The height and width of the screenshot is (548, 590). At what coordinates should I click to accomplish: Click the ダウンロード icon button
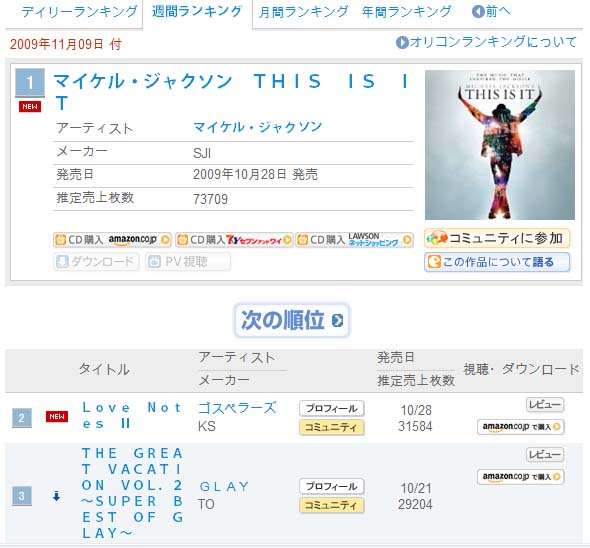pyautogui.click(x=96, y=262)
